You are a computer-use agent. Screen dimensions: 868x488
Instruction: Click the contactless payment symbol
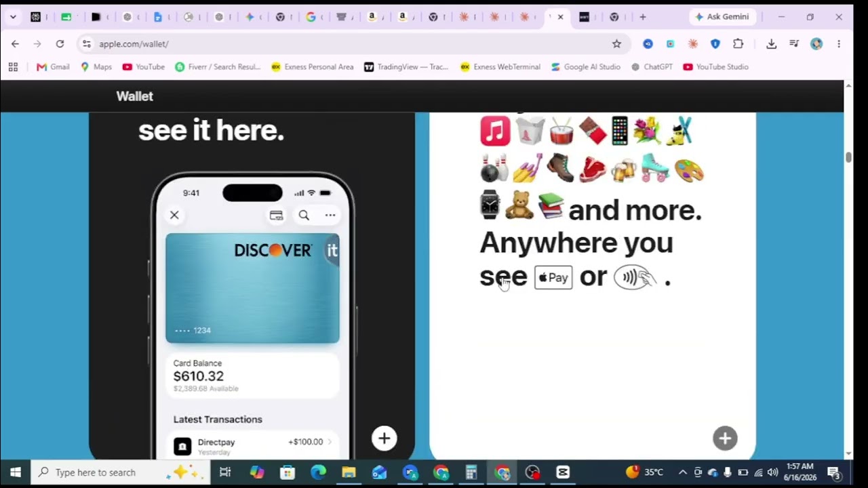[x=635, y=277]
